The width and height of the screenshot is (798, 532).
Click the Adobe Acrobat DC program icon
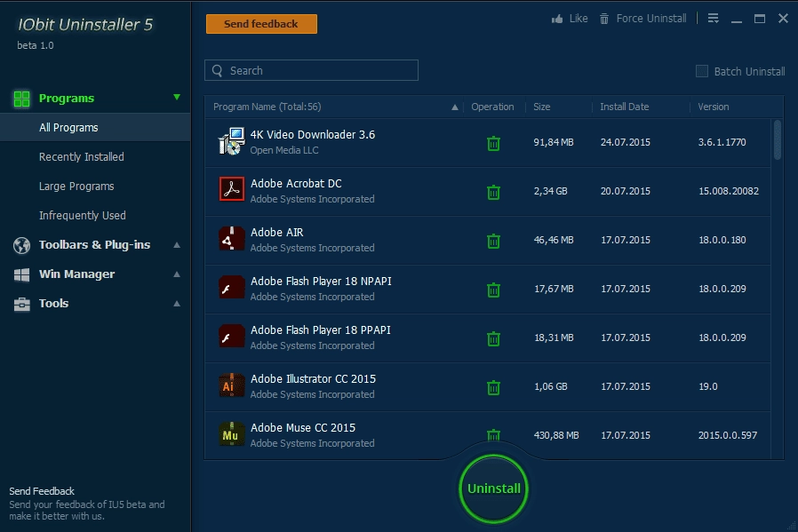pos(232,189)
